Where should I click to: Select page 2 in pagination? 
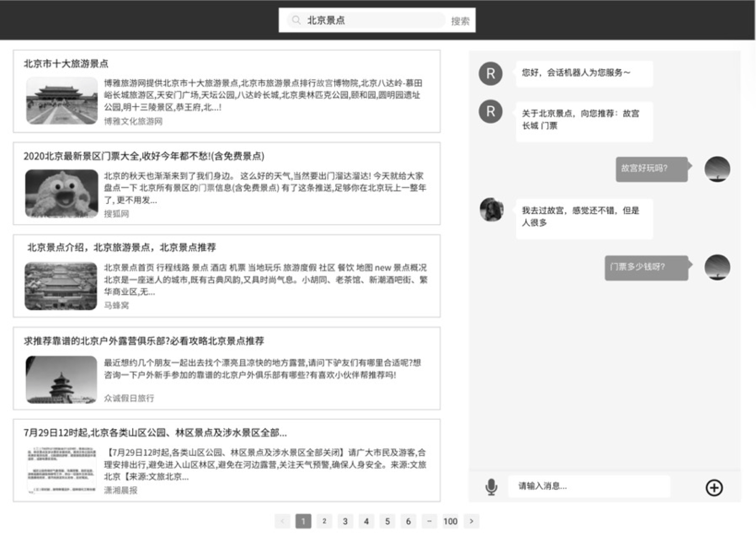click(x=324, y=521)
